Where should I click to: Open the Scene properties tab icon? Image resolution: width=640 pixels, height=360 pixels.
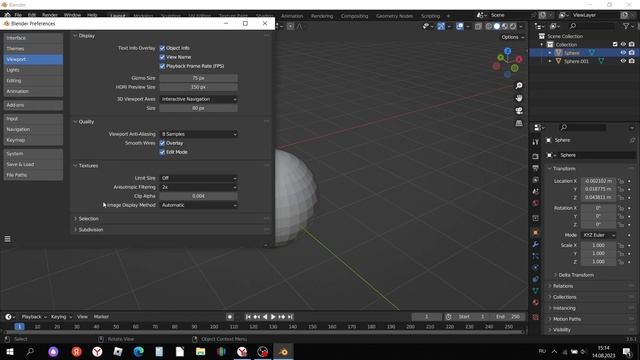click(536, 191)
